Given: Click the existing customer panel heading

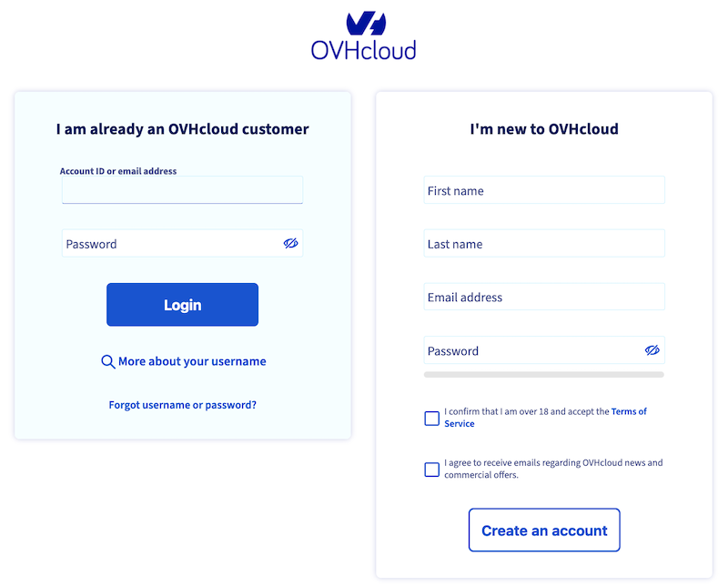Looking at the screenshot, I should click(x=182, y=128).
